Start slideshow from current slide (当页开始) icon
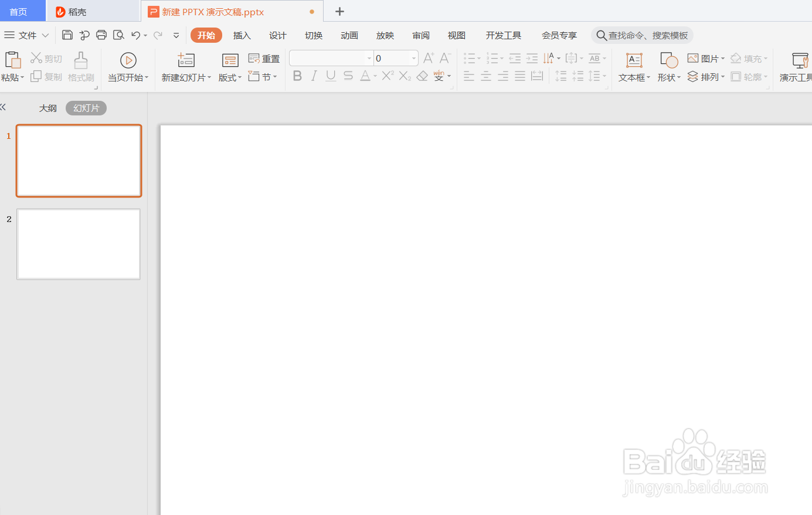 tap(128, 60)
